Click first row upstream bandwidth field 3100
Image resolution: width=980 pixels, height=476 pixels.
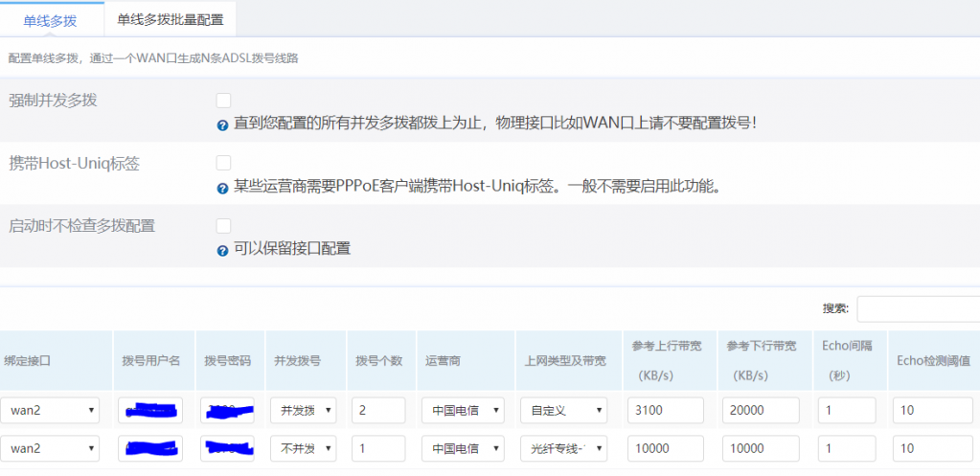point(666,411)
